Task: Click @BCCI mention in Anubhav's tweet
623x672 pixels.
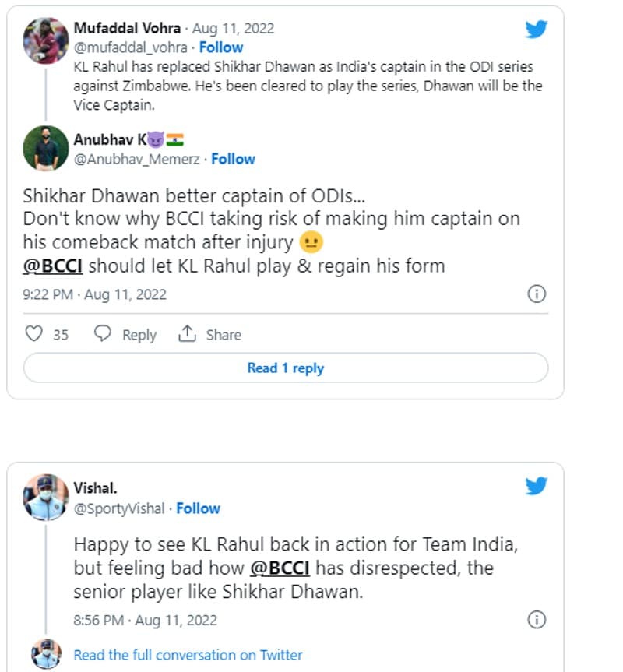Action: (53, 266)
